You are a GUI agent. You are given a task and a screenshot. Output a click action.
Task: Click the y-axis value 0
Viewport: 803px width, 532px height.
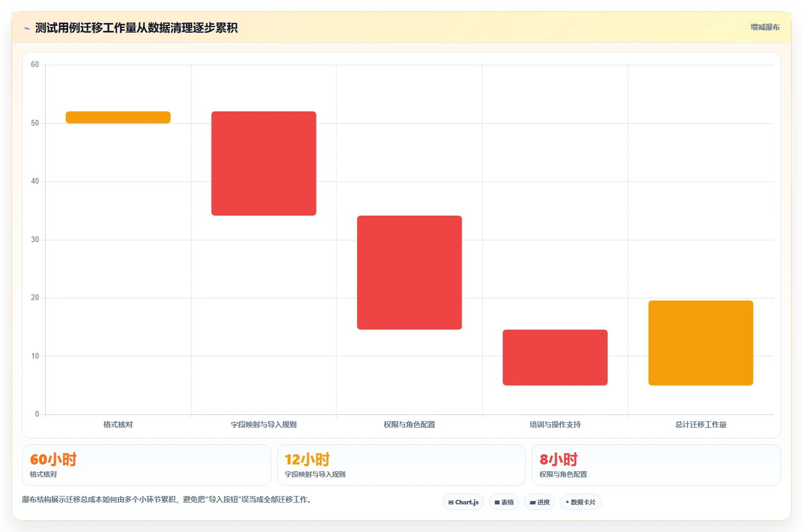pyautogui.click(x=37, y=414)
